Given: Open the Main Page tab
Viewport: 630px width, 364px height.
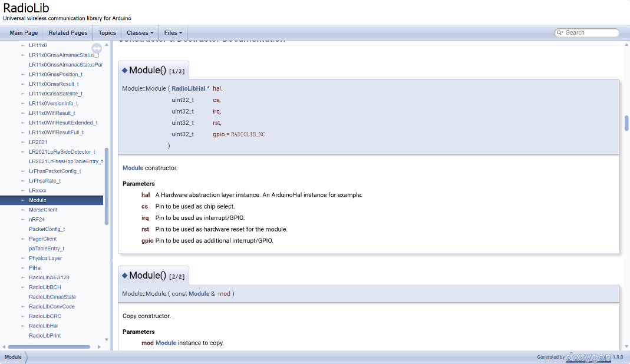Looking at the screenshot, I should tap(24, 32).
